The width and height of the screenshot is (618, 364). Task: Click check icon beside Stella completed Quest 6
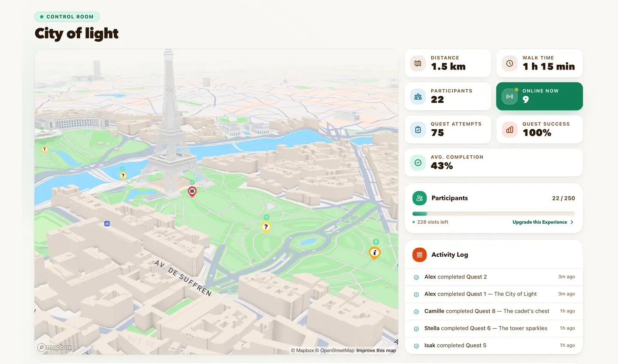416,329
